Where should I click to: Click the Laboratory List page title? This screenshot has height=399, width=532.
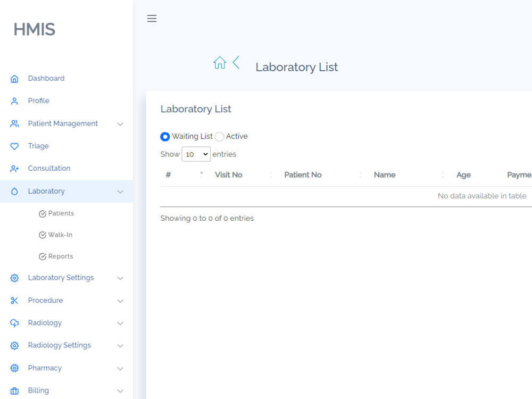point(297,67)
